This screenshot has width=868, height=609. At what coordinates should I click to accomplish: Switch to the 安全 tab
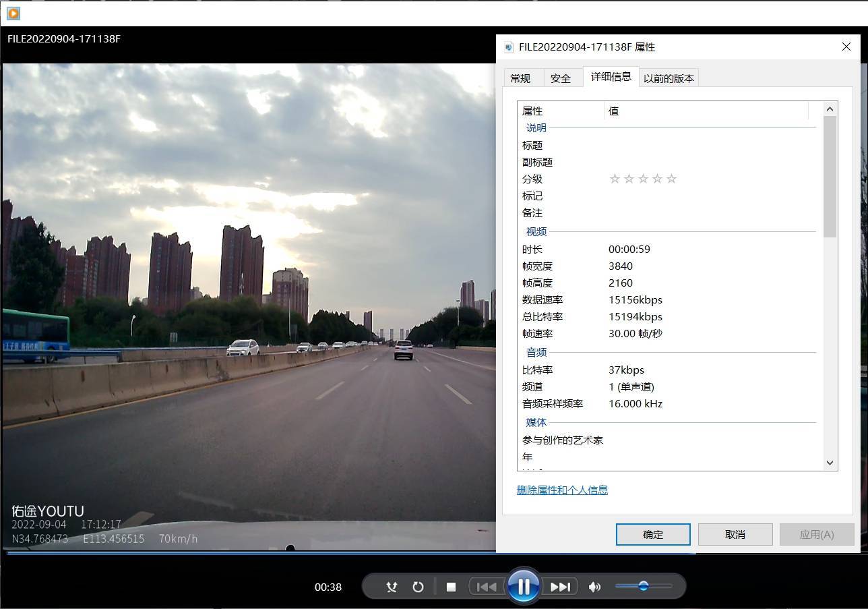pos(561,78)
